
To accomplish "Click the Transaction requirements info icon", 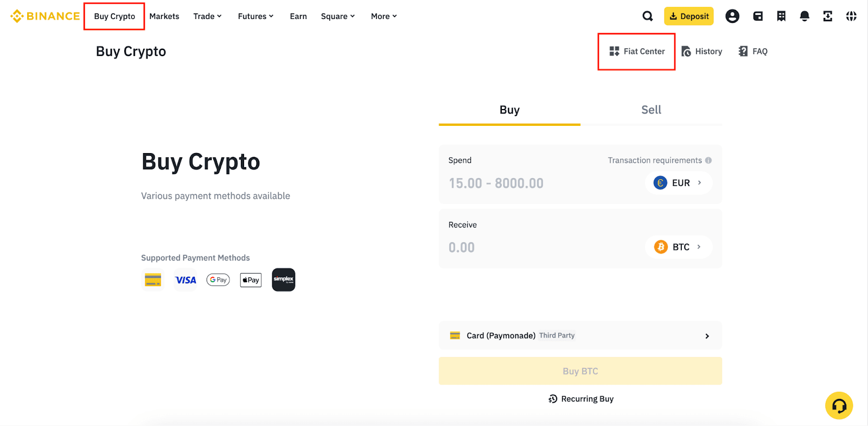I will [708, 161].
